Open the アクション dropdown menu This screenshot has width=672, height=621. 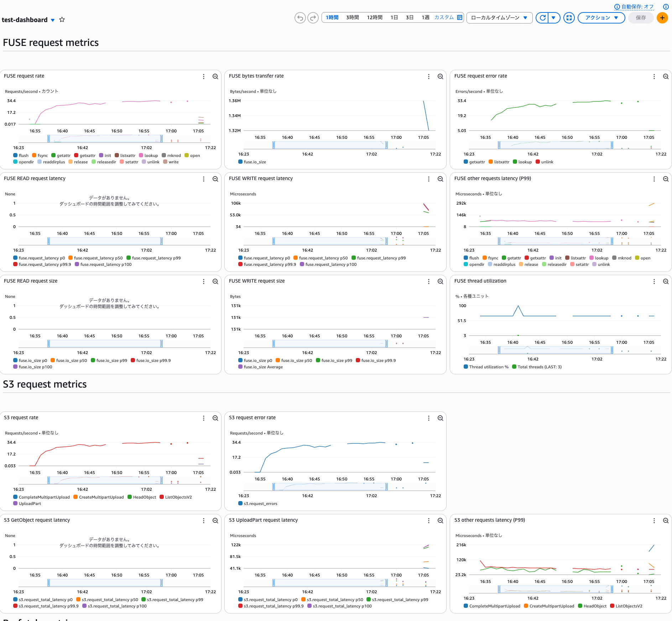[x=601, y=17]
